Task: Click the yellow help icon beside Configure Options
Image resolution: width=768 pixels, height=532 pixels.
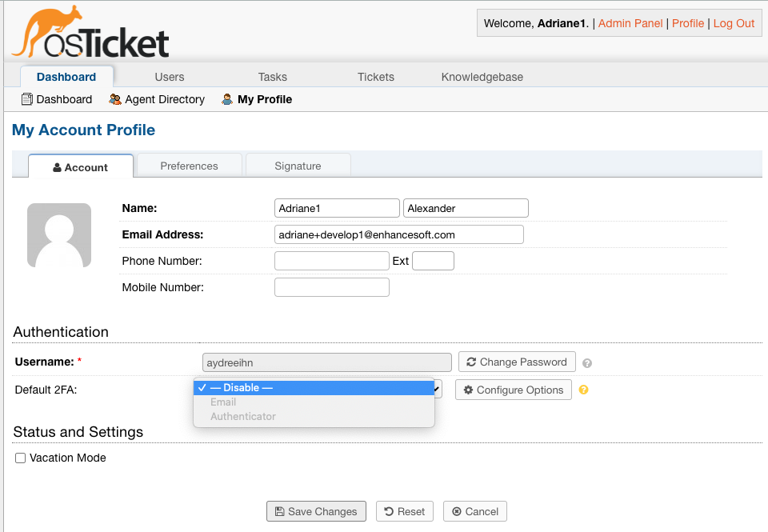Action: click(x=583, y=390)
